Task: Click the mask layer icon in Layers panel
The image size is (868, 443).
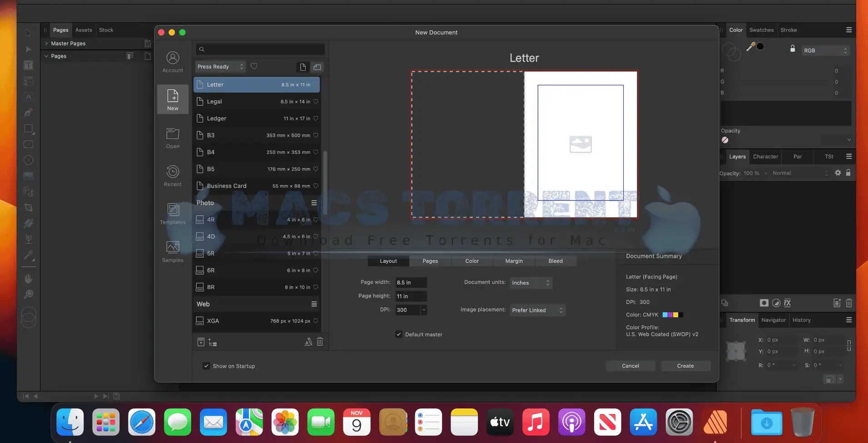Action: 764,303
